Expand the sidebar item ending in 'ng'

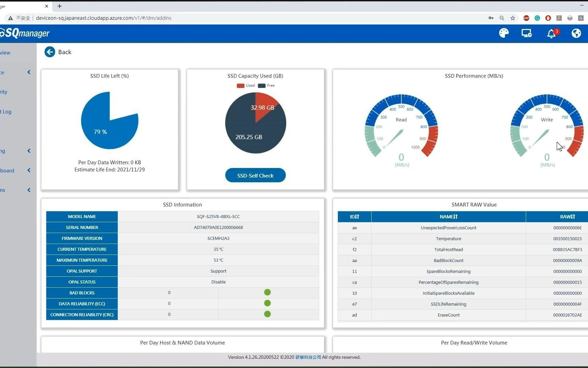29,151
